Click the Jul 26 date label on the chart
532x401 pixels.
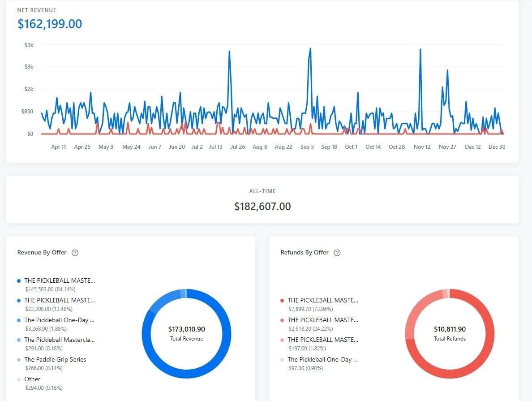coord(238,147)
